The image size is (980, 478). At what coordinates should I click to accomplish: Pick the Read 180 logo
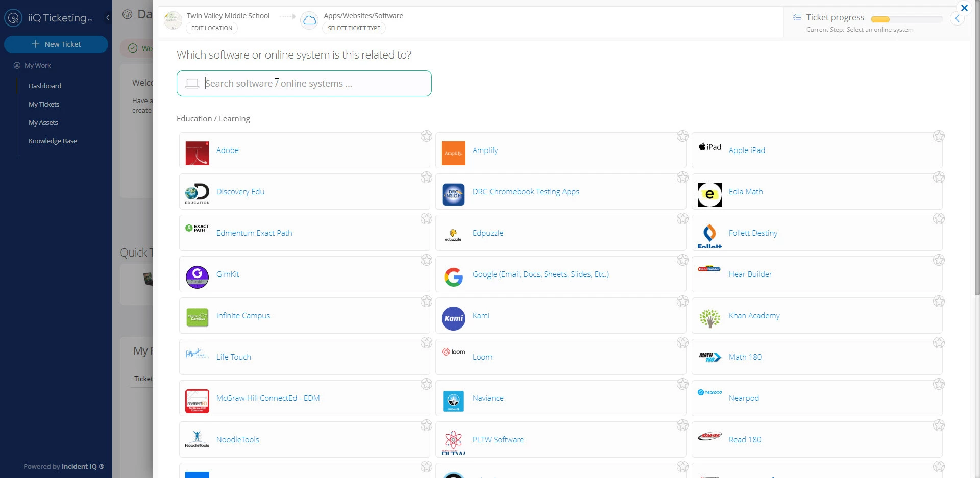point(709,436)
